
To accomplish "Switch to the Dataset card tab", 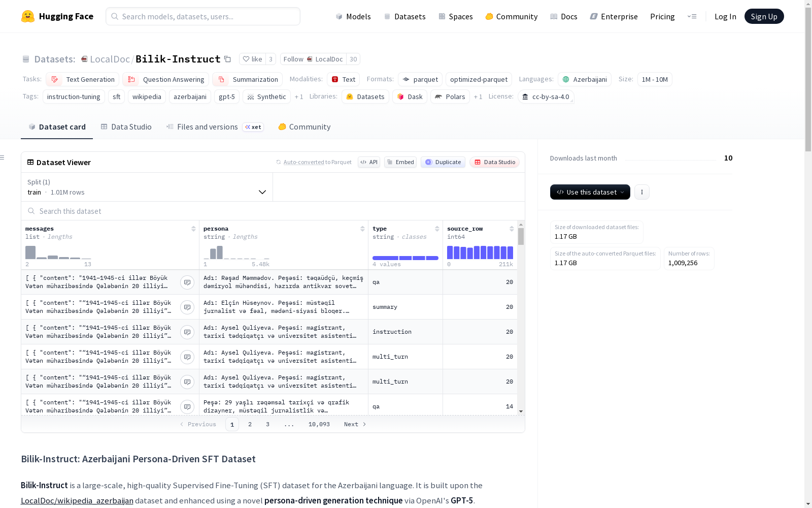I will pos(57,127).
